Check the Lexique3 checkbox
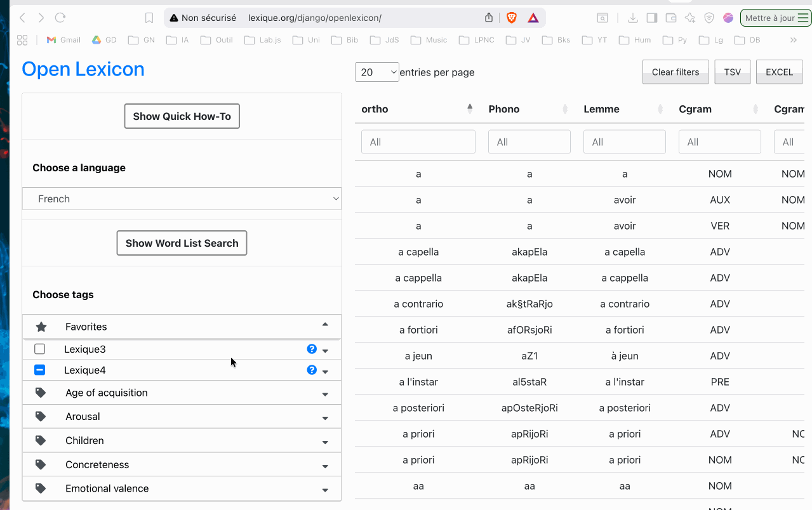 coord(40,349)
